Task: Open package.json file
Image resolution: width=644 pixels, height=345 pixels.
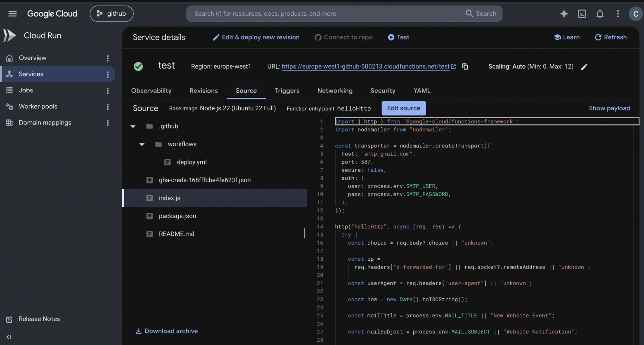Action: (x=178, y=216)
